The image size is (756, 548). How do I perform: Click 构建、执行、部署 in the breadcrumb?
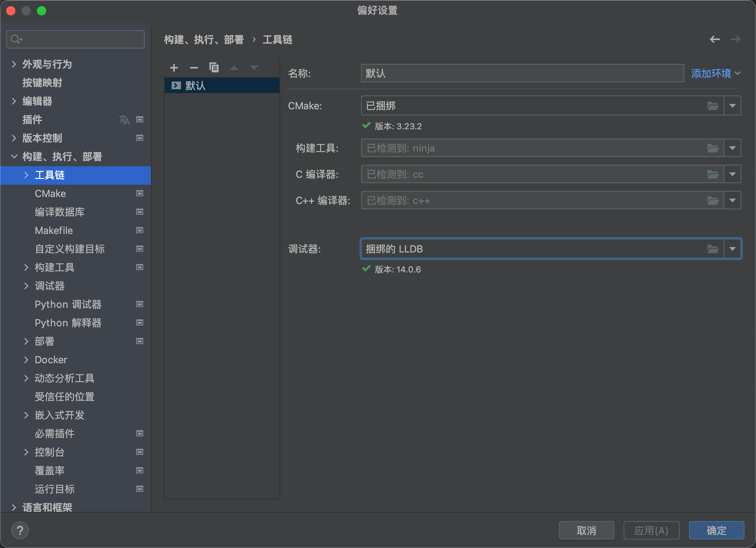204,40
